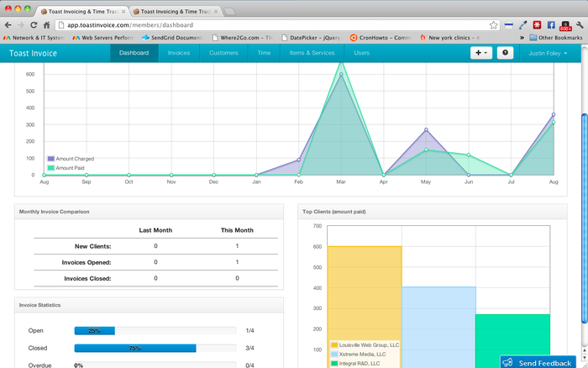Click the Send Feedback button
The image size is (588, 368).
click(x=538, y=362)
